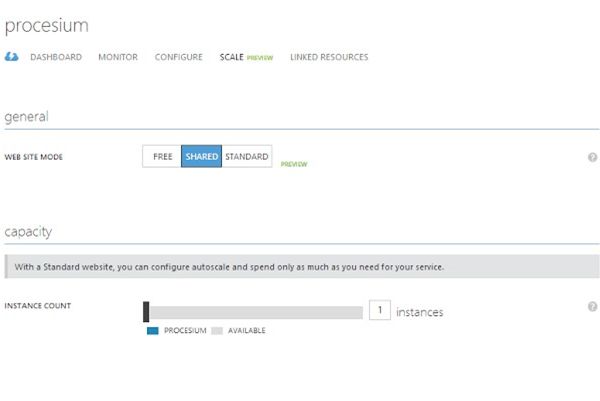Go to Linked Resources tab

pyautogui.click(x=329, y=57)
